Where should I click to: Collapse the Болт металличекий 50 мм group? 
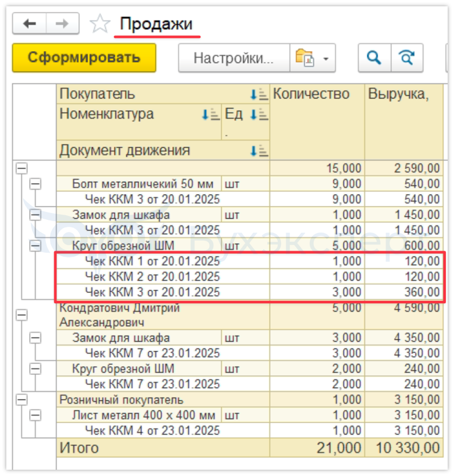35,184
